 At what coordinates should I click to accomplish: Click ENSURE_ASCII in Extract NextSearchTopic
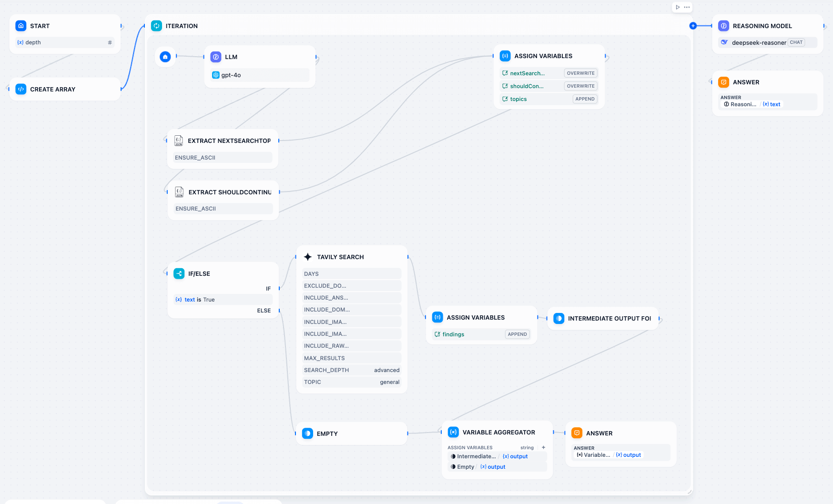(x=223, y=158)
